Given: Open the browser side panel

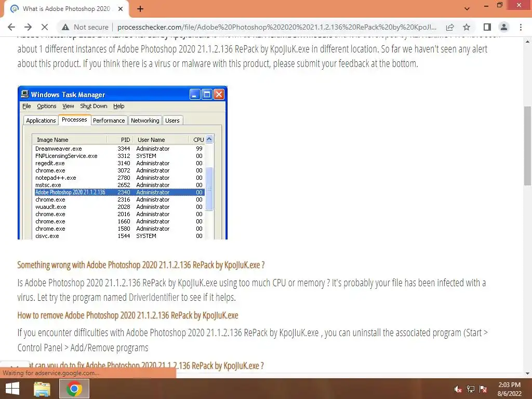Looking at the screenshot, I should coord(487,27).
